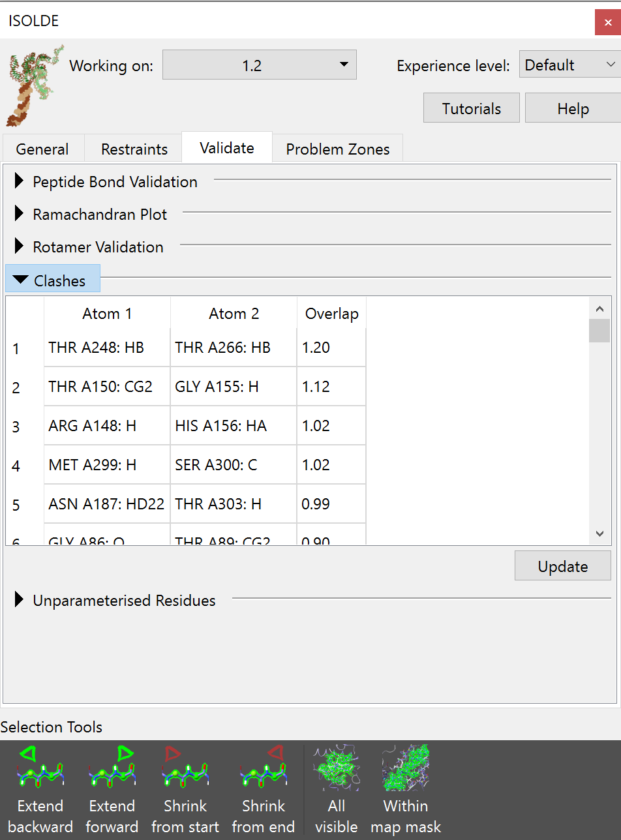
Task: Click the Help button
Action: point(573,108)
